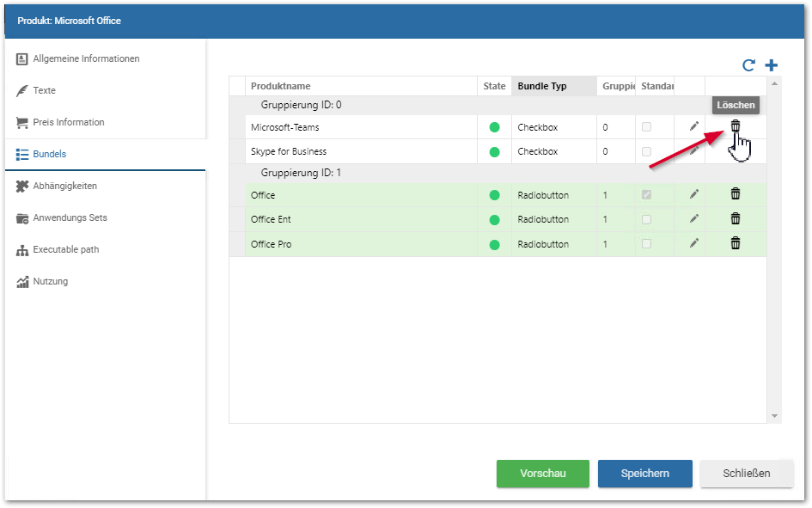Select the Office Ent product name
This screenshot has height=508, width=812.
(x=271, y=219)
